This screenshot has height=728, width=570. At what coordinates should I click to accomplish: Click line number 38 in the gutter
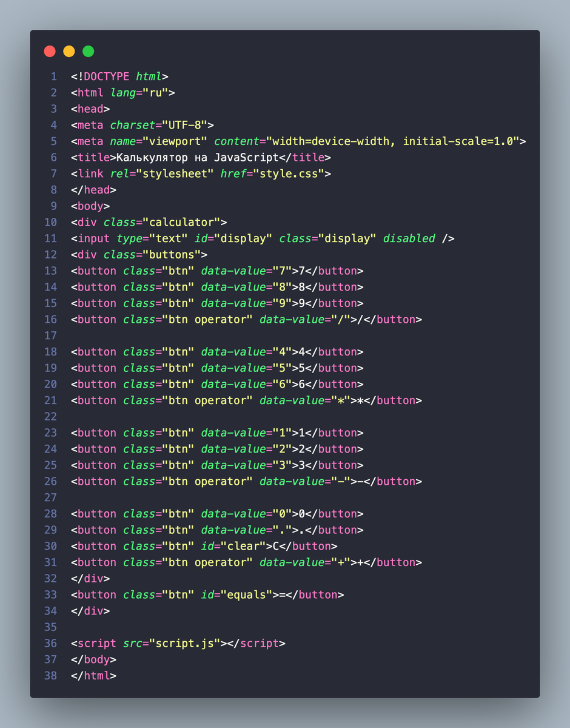click(50, 675)
